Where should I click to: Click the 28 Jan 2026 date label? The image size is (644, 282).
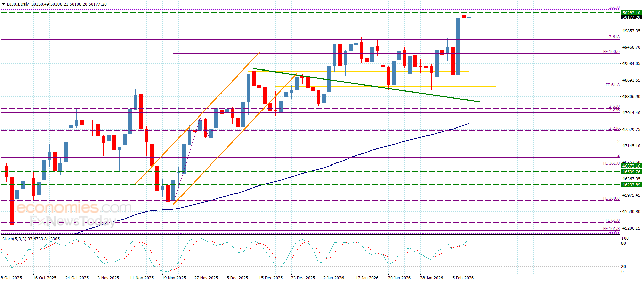[432, 278]
